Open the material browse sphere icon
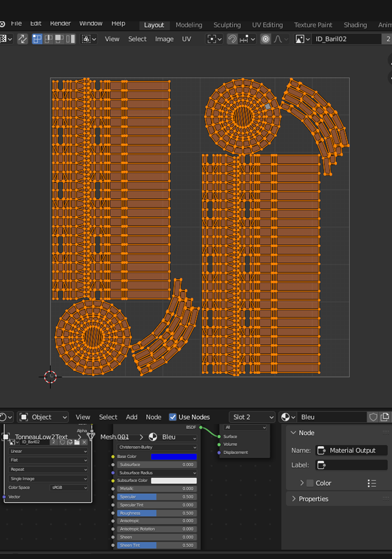This screenshot has width=392, height=559. click(288, 417)
